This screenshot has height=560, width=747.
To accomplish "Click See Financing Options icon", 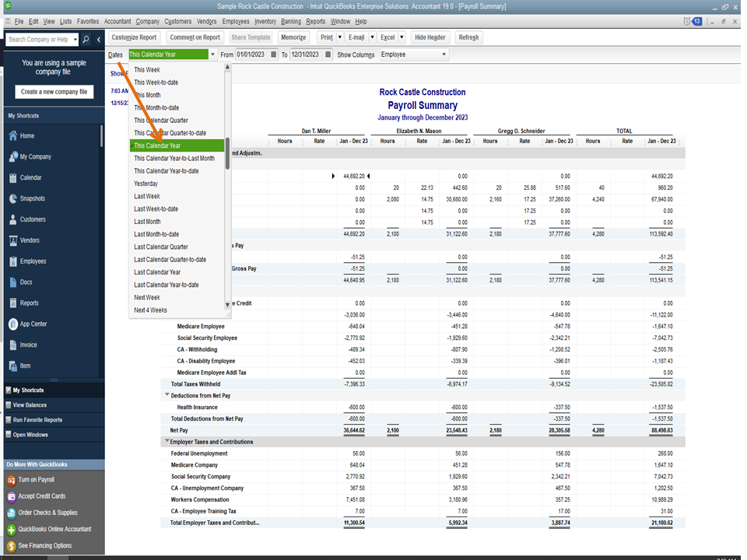I will click(x=12, y=546).
